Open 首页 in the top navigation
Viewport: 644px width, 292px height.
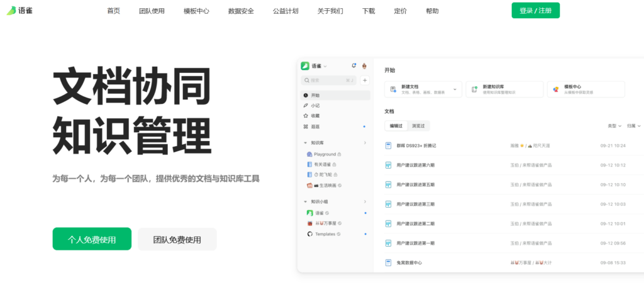[x=113, y=11]
